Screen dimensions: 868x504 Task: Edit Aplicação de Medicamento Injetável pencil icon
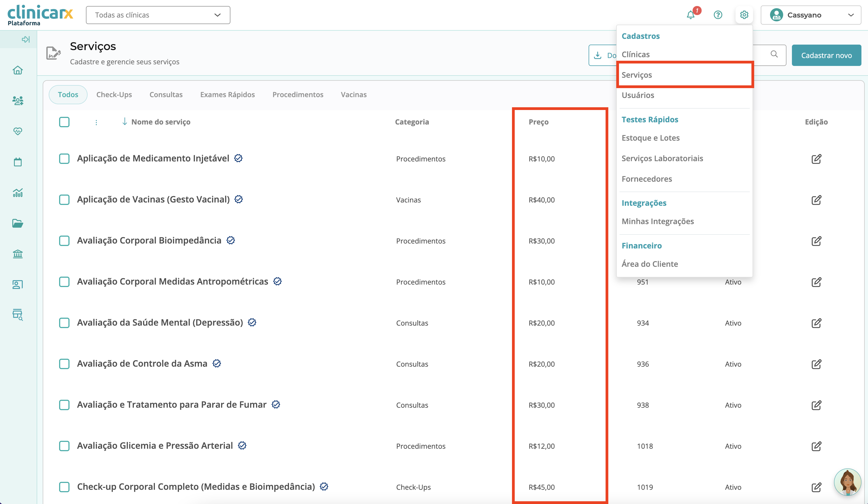click(x=816, y=159)
